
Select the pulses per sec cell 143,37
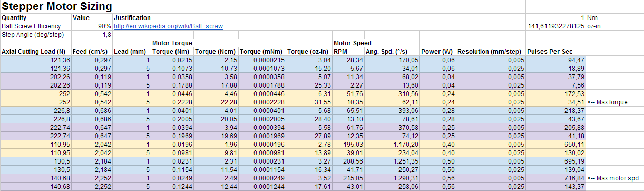[555, 186]
